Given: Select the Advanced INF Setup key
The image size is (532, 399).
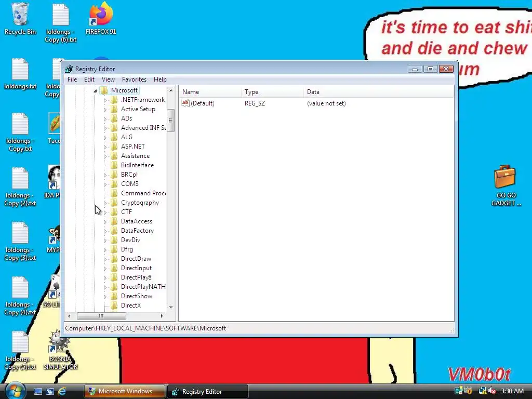Looking at the screenshot, I should [x=143, y=128].
